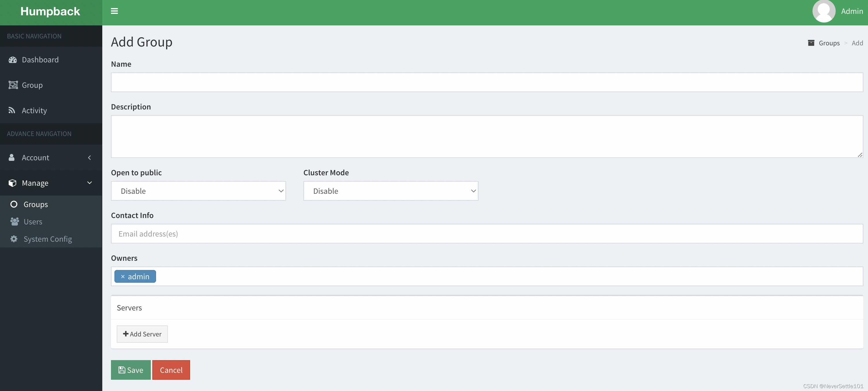Toggle Disable state for Cluster Mode

pos(390,190)
